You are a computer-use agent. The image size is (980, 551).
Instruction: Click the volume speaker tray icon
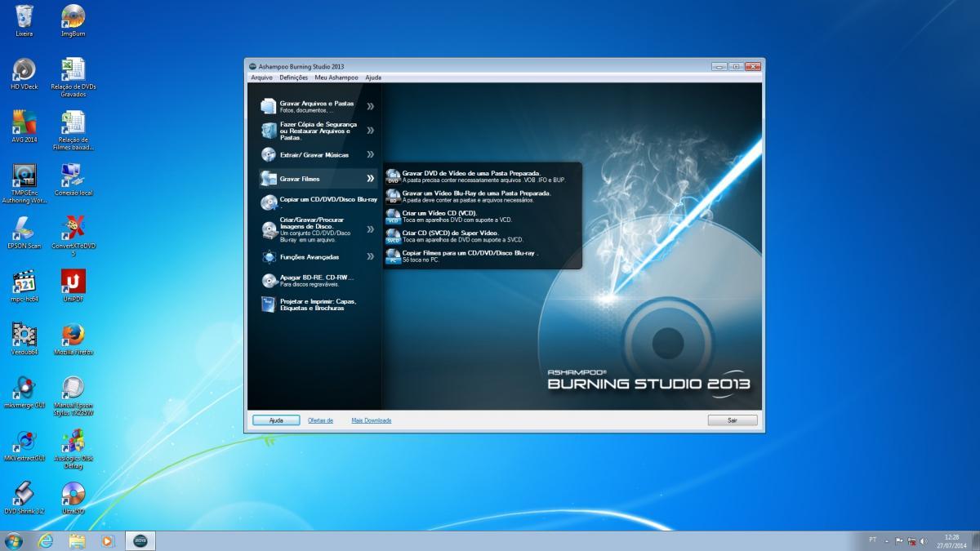924,540
